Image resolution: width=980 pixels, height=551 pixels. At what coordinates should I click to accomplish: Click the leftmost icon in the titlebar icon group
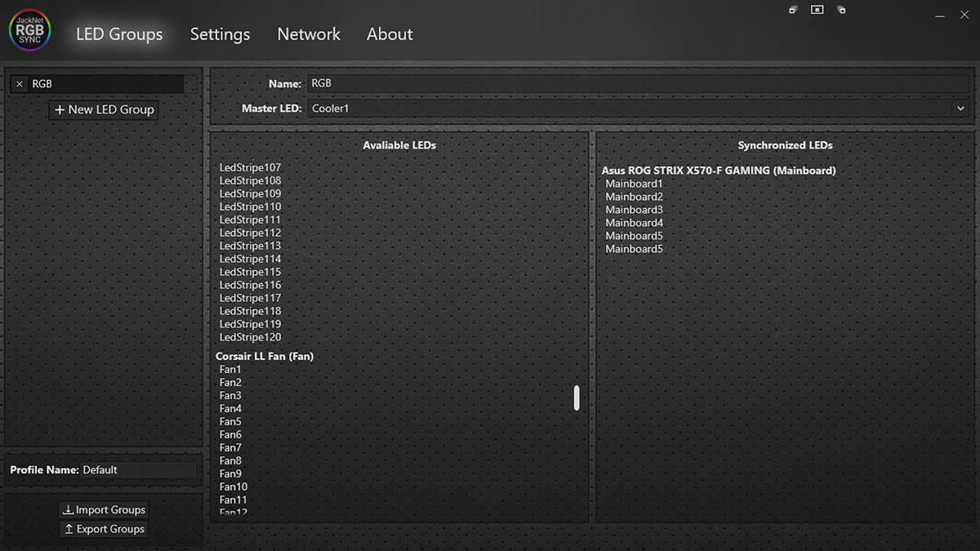click(x=791, y=9)
